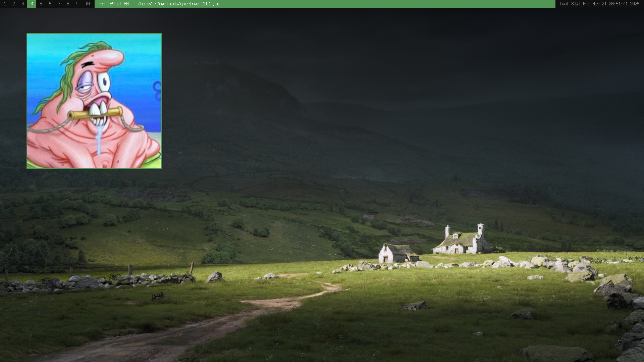Select the active workspace 4 tag
The width and height of the screenshot is (644, 362).
(x=32, y=4)
